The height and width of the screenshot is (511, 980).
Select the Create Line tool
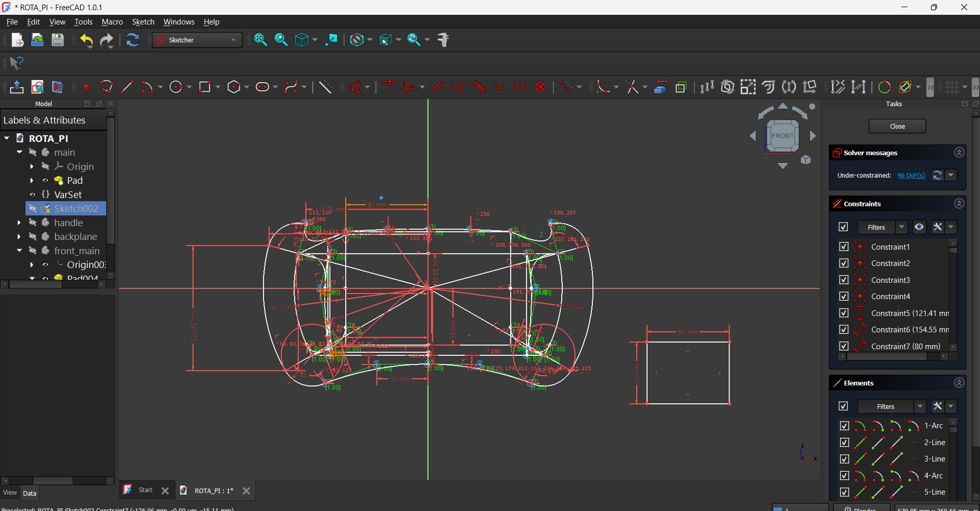coord(127,87)
